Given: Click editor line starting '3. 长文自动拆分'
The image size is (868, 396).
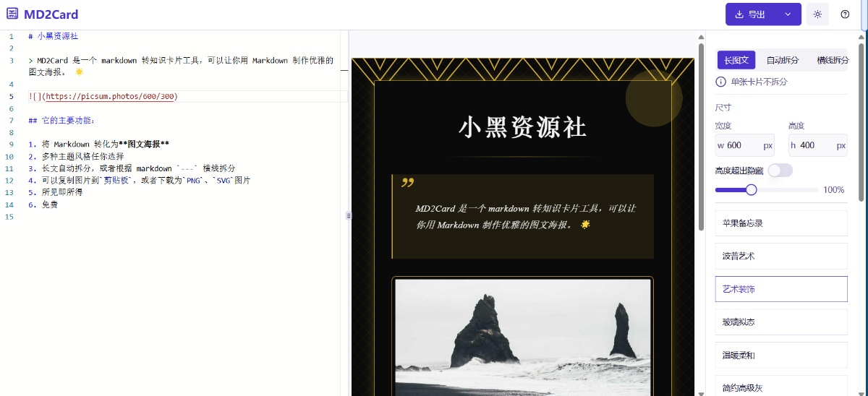Looking at the screenshot, I should [x=132, y=168].
